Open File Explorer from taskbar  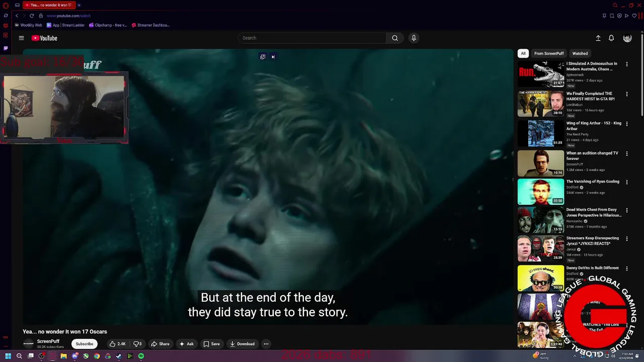[x=63, y=356]
